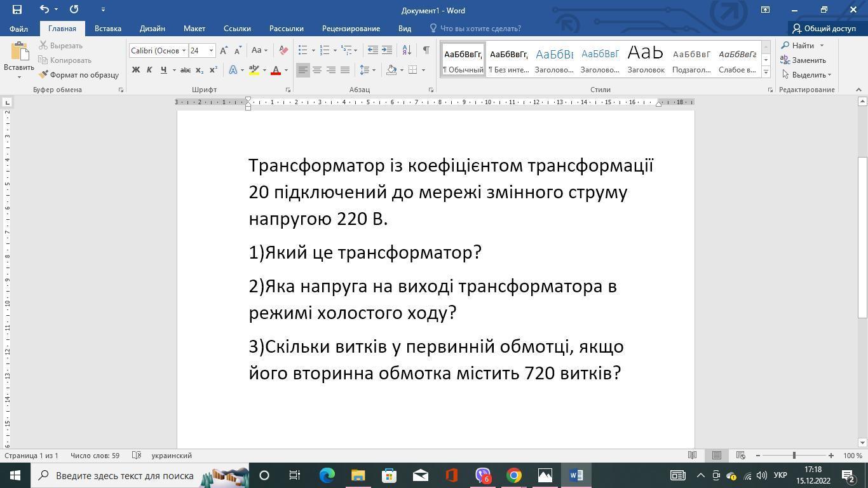The height and width of the screenshot is (488, 868).
Task: Toggle italic formatting
Action: tap(149, 70)
